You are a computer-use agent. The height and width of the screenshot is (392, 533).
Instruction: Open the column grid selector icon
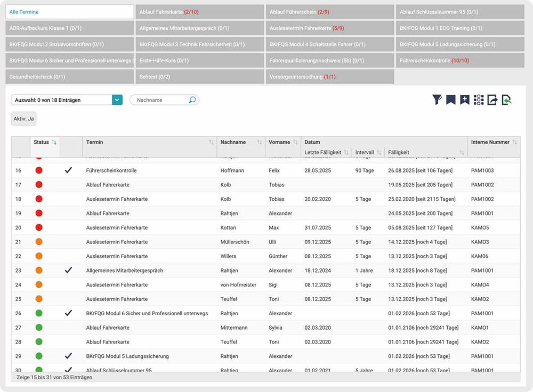479,100
